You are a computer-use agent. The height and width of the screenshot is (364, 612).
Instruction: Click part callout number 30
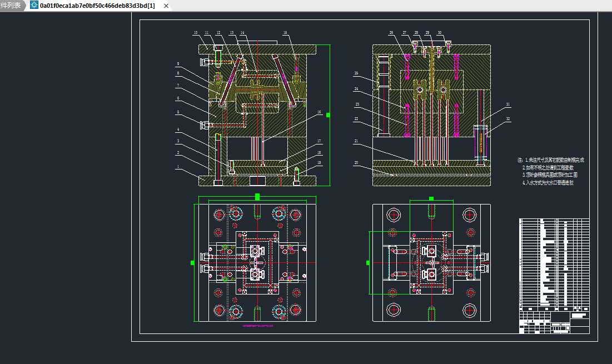click(x=440, y=33)
